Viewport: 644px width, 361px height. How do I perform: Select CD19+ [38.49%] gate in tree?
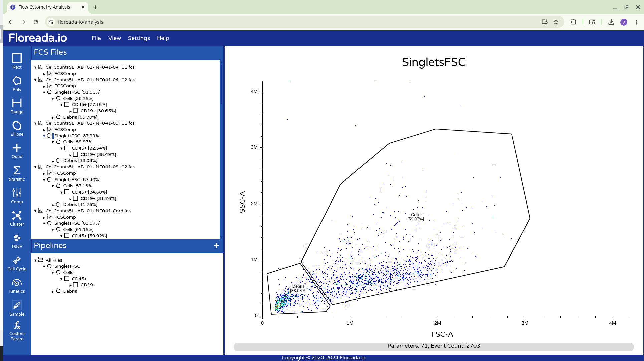(x=98, y=154)
